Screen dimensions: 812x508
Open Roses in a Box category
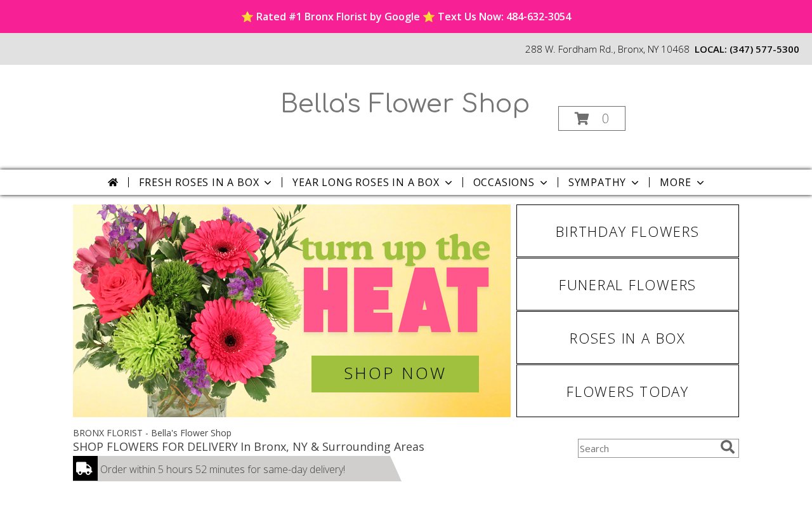click(x=627, y=338)
